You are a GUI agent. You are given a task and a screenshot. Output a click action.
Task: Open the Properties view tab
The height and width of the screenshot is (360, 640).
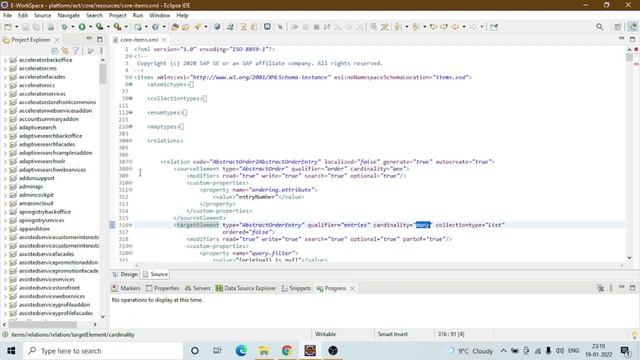(162, 288)
